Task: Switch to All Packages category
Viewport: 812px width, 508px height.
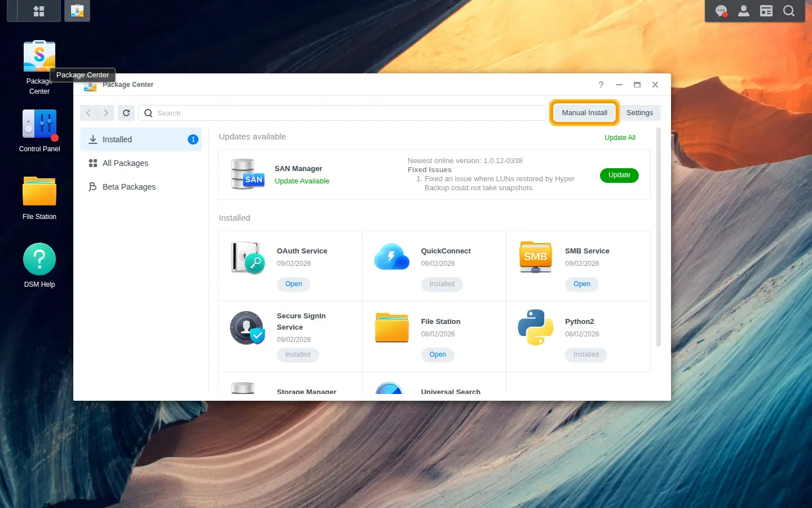Action: pyautogui.click(x=141, y=163)
